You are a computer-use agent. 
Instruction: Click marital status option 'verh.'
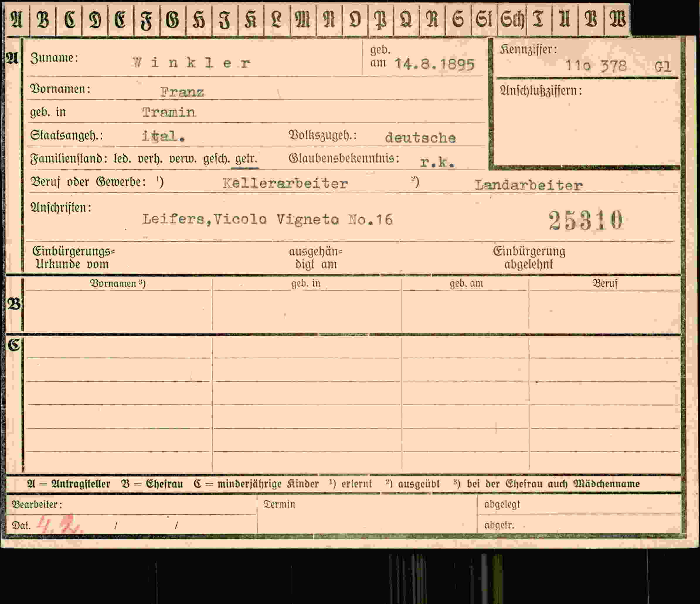(x=150, y=159)
